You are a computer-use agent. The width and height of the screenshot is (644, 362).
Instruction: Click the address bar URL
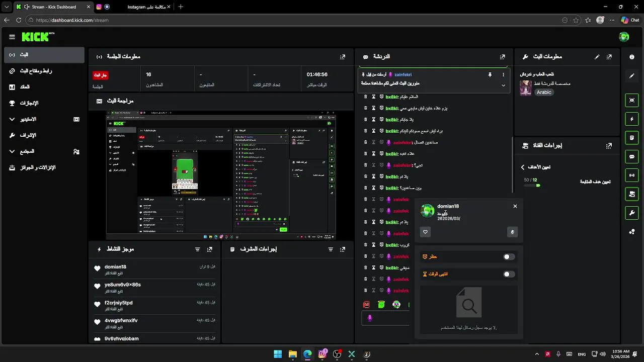pyautogui.click(x=72, y=20)
